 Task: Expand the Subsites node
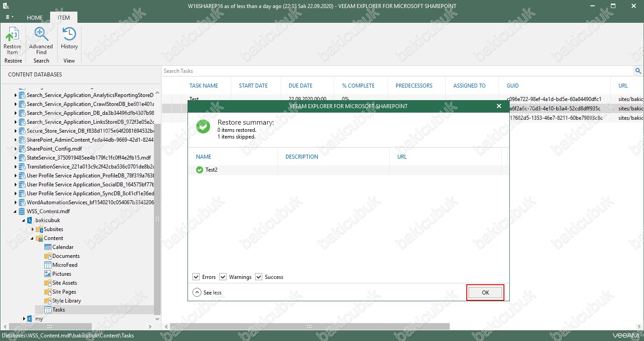(32, 229)
